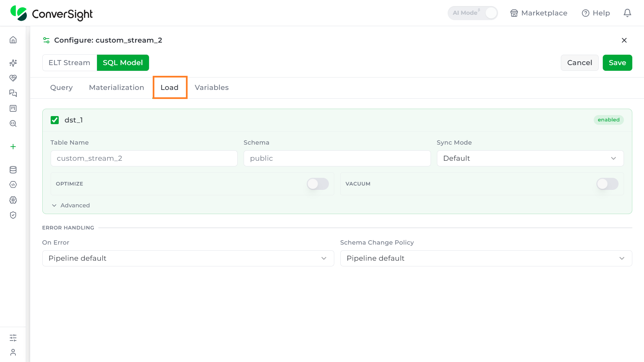Open the user profile icon at bottom
Image resolution: width=644 pixels, height=362 pixels.
(13, 352)
